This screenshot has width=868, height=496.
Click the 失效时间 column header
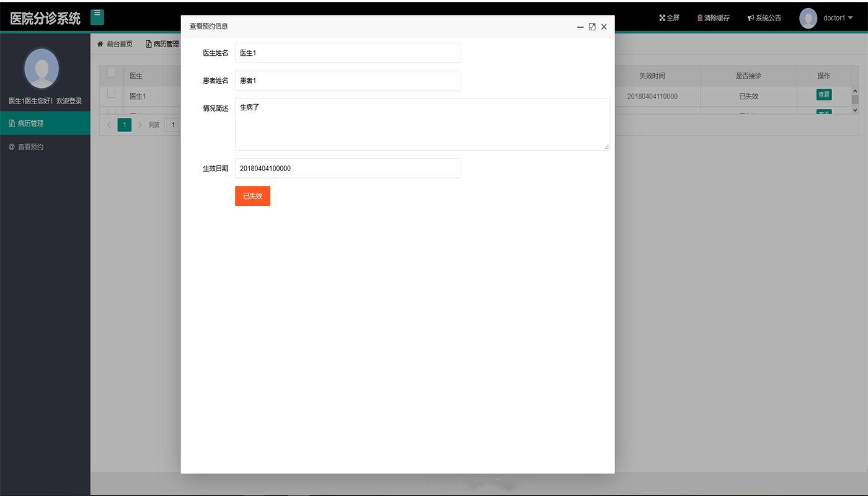tap(652, 76)
